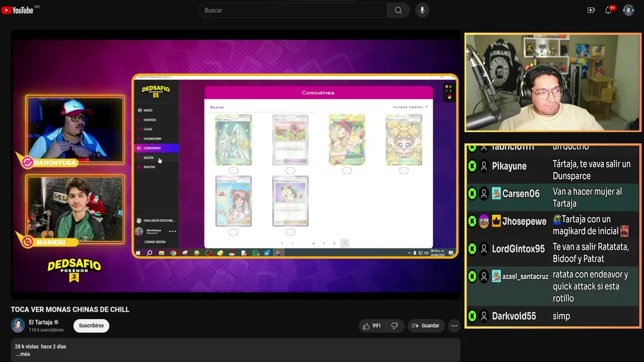Select the Gardevoir comodín card
644x362 pixels.
233,140
